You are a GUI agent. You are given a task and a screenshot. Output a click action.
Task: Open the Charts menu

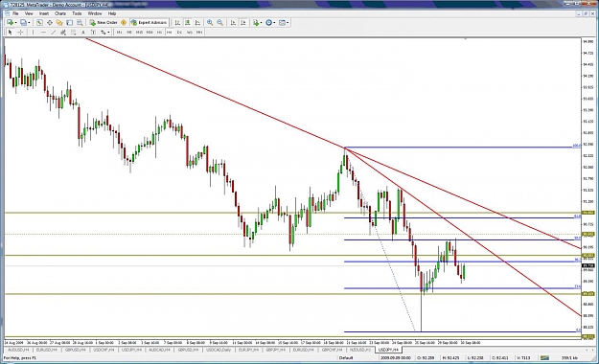60,13
